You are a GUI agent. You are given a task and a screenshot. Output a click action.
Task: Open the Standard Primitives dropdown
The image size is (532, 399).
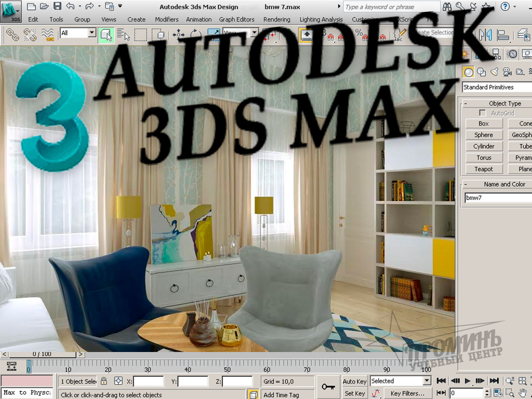coord(497,87)
